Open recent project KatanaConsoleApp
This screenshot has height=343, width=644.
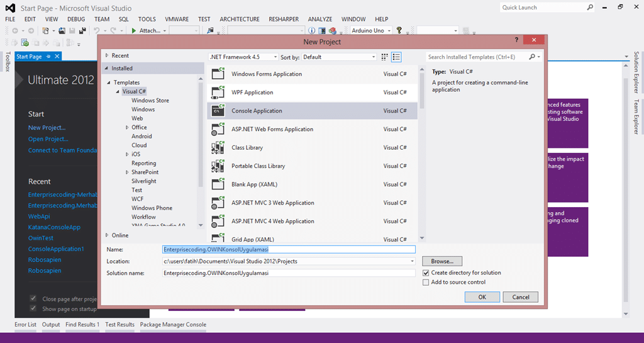pos(54,227)
